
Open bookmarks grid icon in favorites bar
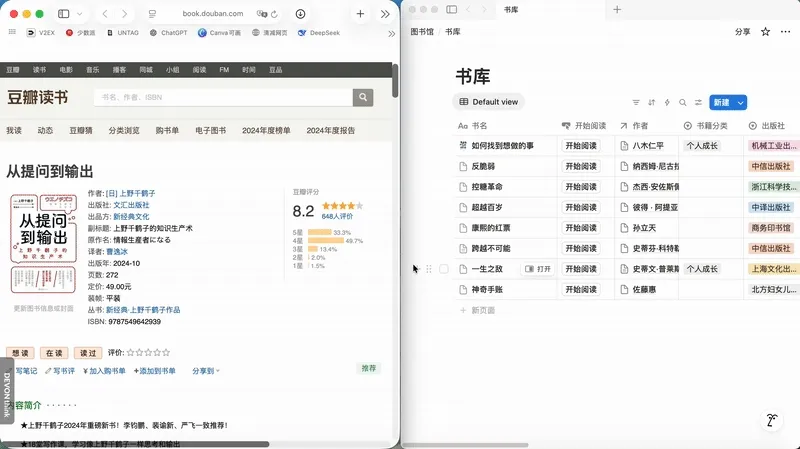(x=12, y=32)
